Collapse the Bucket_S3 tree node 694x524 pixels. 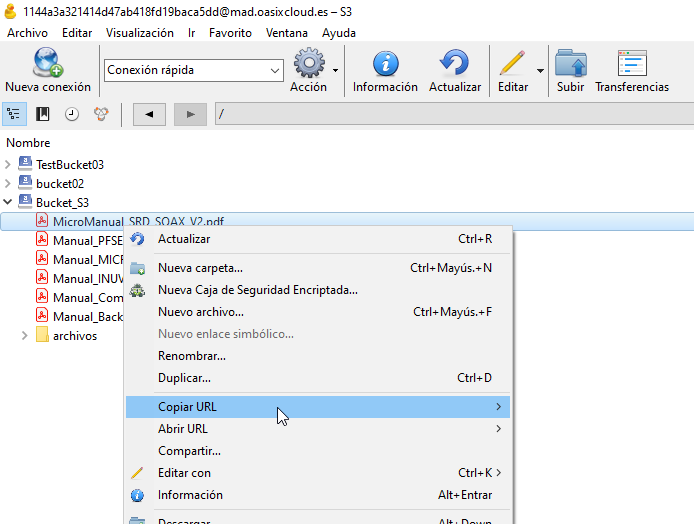coord(9,202)
